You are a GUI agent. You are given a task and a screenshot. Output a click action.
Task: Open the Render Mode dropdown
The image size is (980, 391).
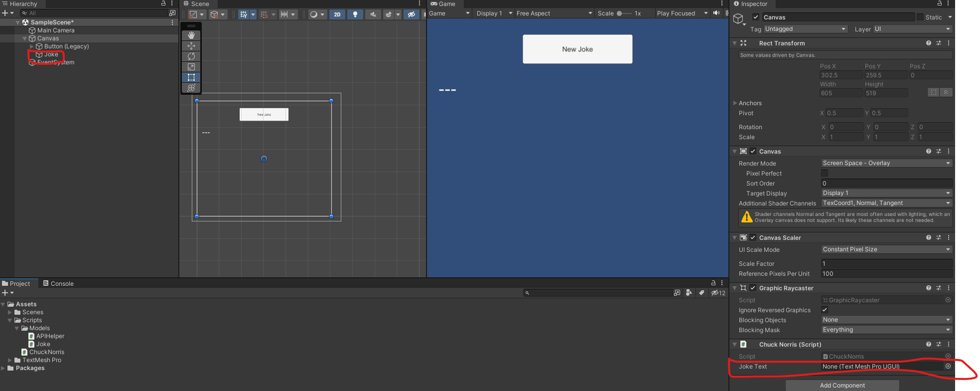(x=886, y=164)
